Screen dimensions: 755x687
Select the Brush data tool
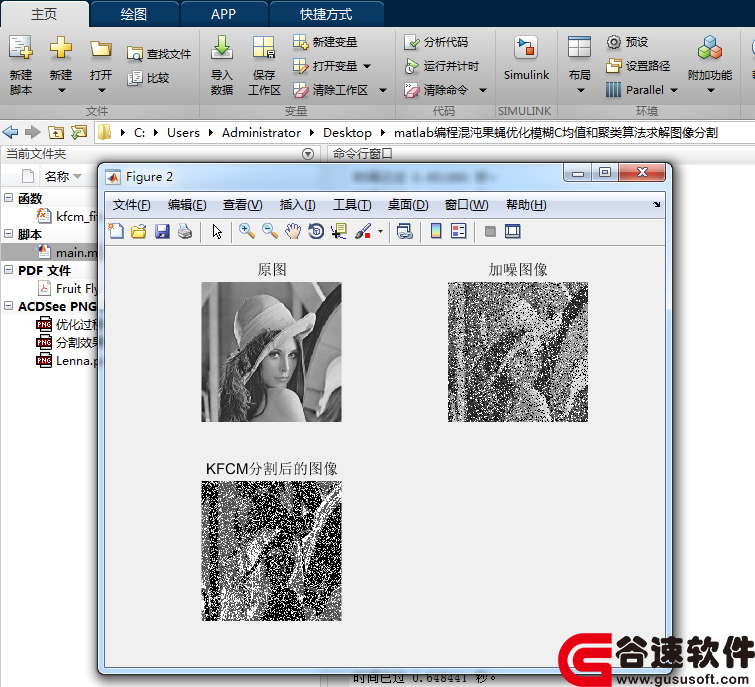pos(363,232)
